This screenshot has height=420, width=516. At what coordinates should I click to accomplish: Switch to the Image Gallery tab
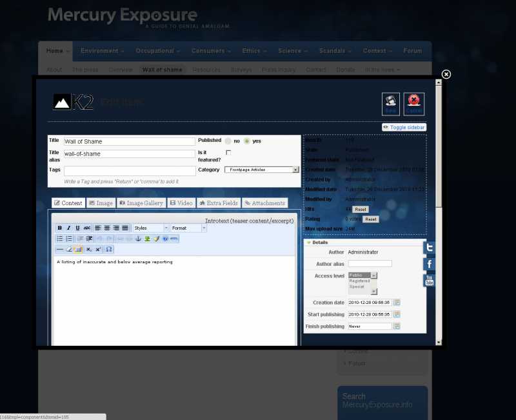(141, 203)
